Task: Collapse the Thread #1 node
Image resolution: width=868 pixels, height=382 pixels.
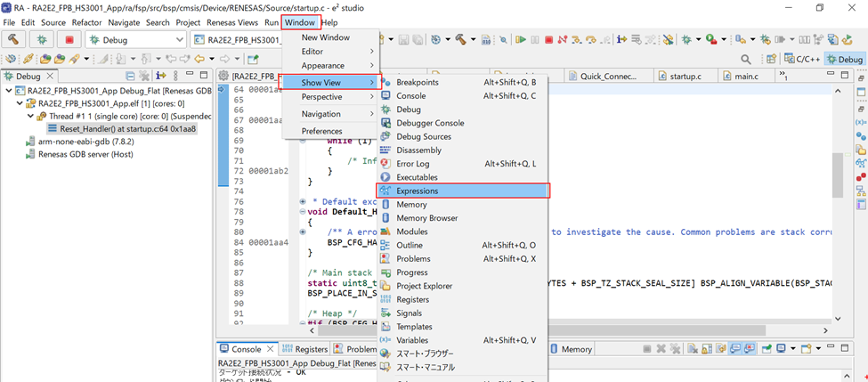Action: pyautogui.click(x=30, y=117)
